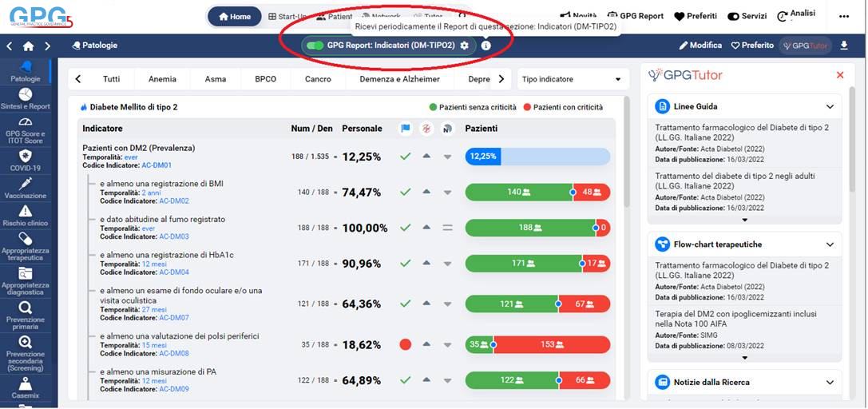Viewport: 868px width, 409px height.
Task: Collapse the Linee Guida section
Action: (830, 106)
